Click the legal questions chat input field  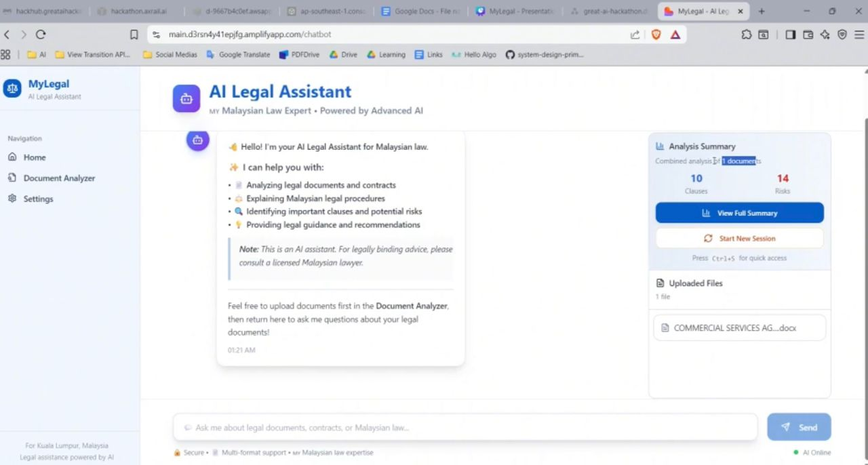click(465, 427)
